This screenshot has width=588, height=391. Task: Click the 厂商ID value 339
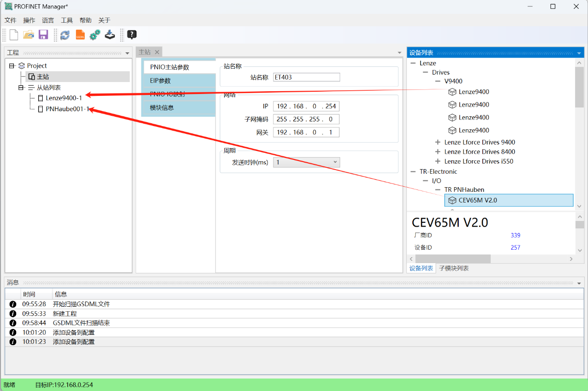point(515,235)
